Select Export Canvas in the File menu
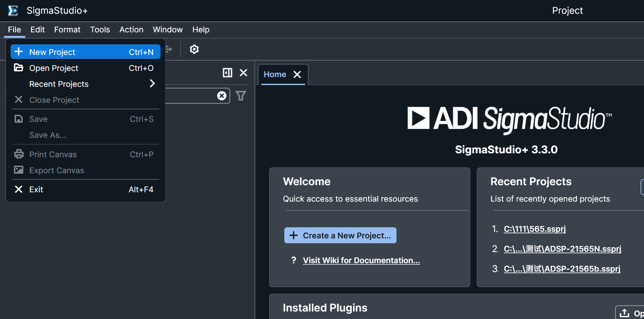This screenshot has width=644, height=319. [x=86, y=171]
